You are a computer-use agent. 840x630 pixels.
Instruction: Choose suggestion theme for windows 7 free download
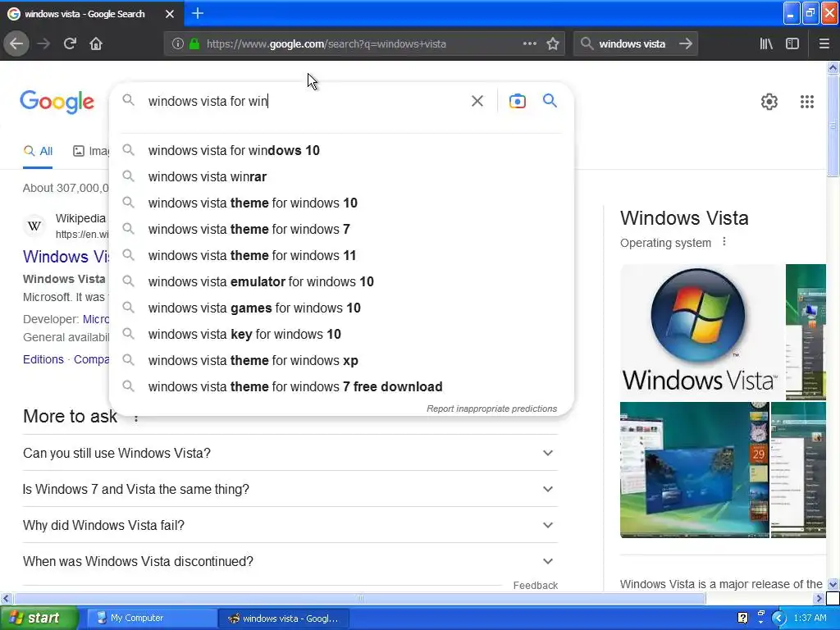pos(341,387)
